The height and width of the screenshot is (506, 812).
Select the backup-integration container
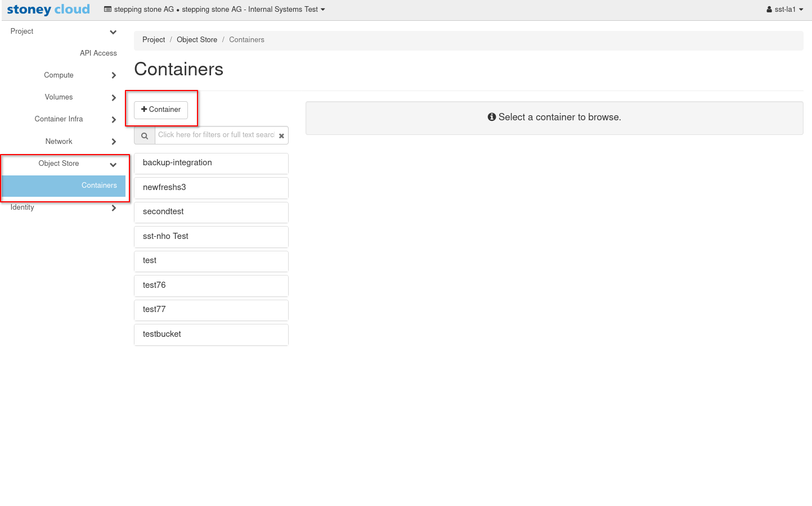[x=211, y=163]
